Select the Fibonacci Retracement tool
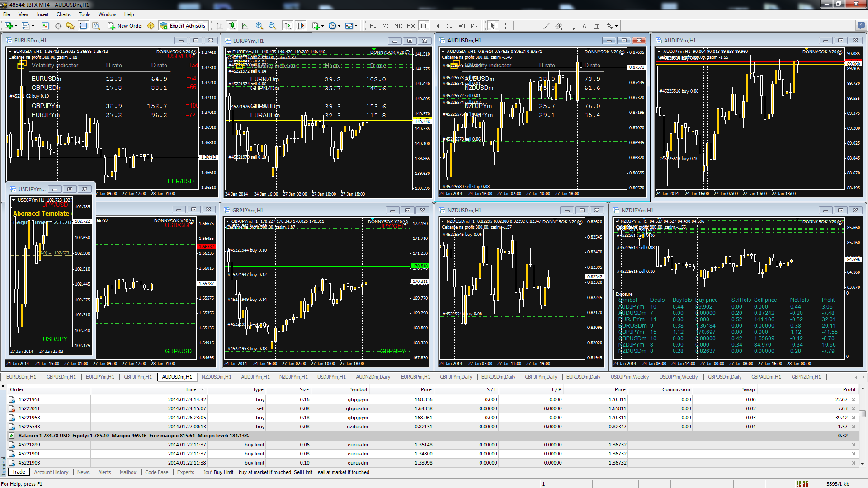Image resolution: width=868 pixels, height=488 pixels. (572, 26)
